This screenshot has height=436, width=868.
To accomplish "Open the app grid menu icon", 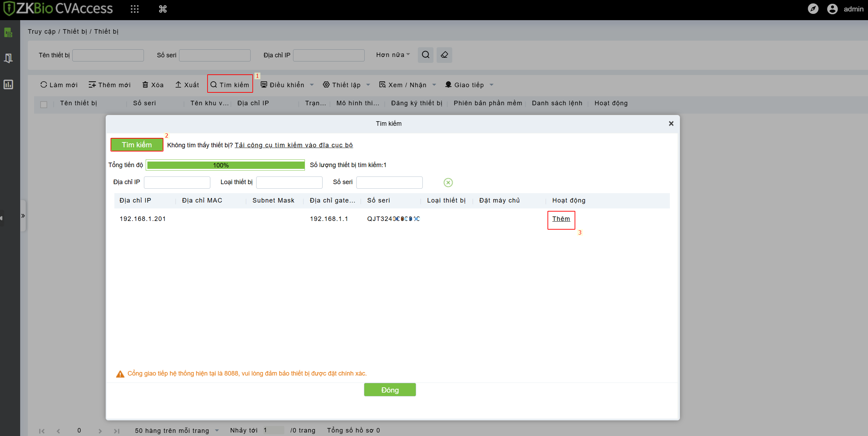I will click(x=135, y=9).
